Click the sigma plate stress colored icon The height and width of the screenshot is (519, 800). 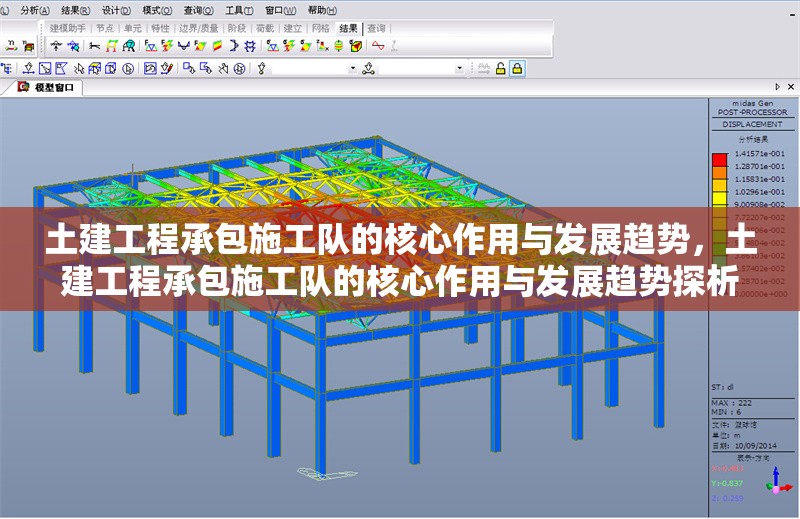pos(306,46)
